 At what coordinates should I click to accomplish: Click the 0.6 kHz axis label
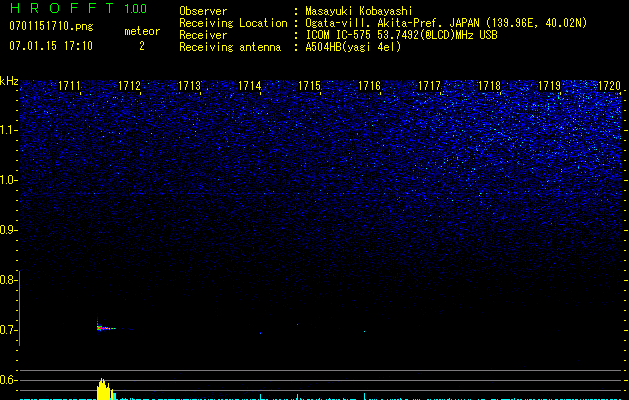tap(9, 380)
